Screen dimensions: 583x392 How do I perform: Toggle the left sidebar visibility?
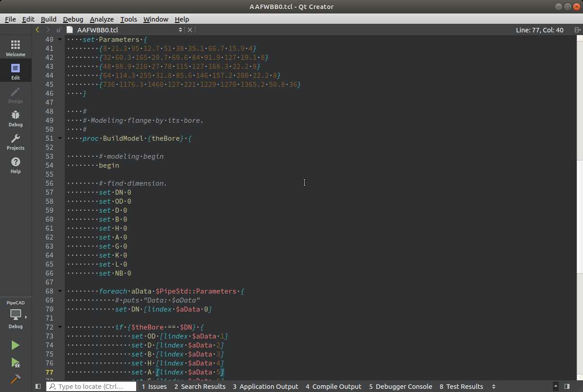click(38, 386)
